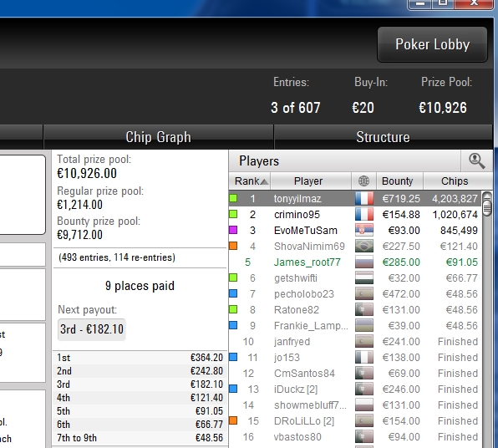Click the Brazilian flag beside ShovaNimim69

[364, 247]
